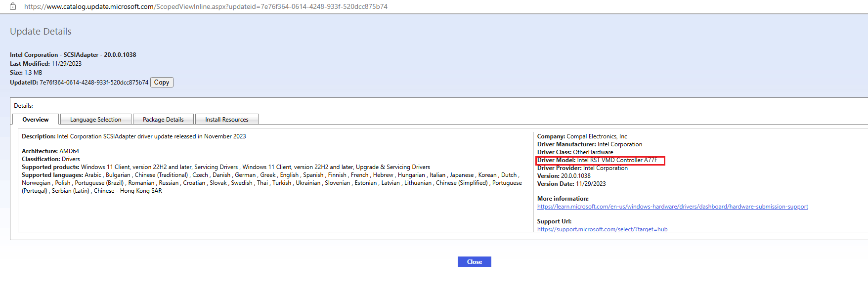Click the Supported products line

click(226, 167)
